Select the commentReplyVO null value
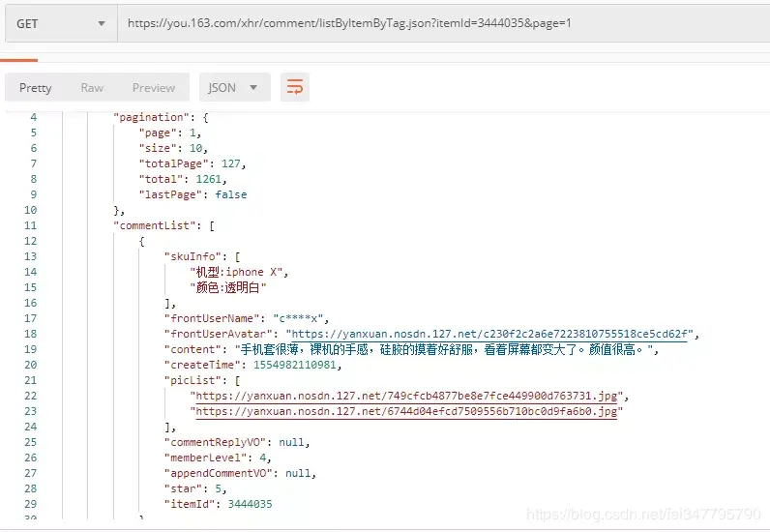 click(292, 442)
